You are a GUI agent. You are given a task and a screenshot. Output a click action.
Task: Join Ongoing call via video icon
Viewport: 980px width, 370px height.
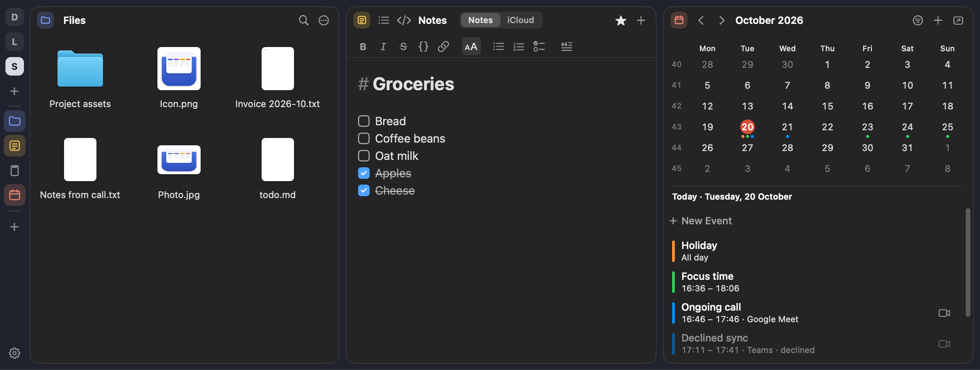(x=944, y=313)
